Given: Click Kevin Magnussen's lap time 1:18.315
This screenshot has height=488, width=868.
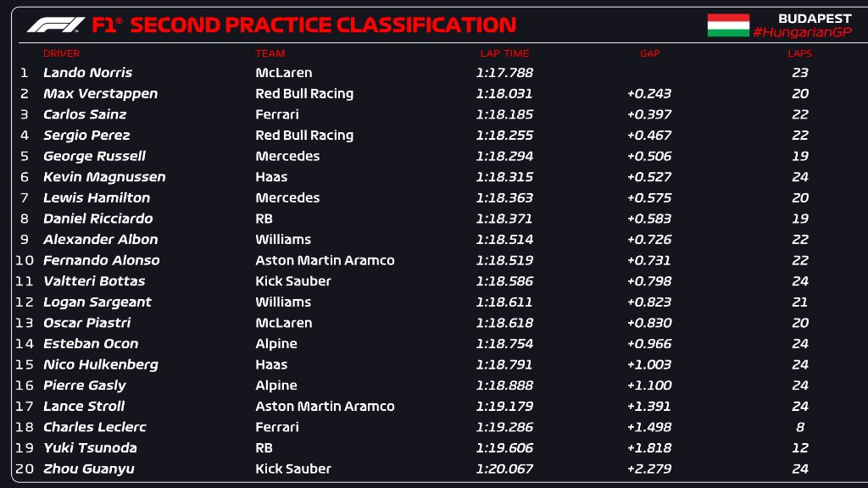Looking at the screenshot, I should 504,177.
